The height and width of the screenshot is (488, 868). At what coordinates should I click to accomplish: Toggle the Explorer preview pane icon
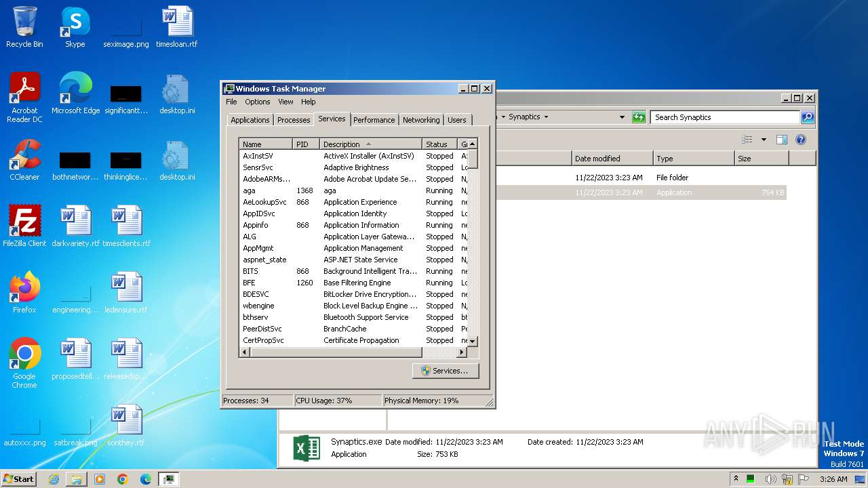(782, 140)
